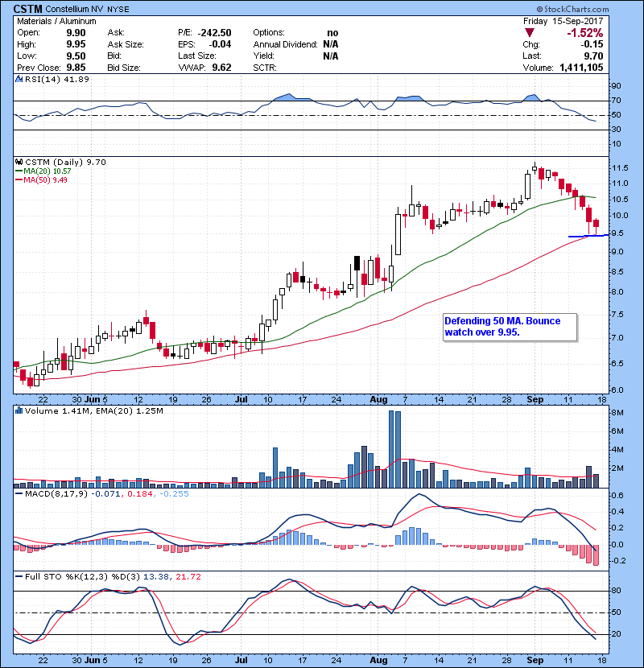Viewport: 644px width, 668px height.
Task: Click the -1.52% percent change value
Action: coord(584,33)
